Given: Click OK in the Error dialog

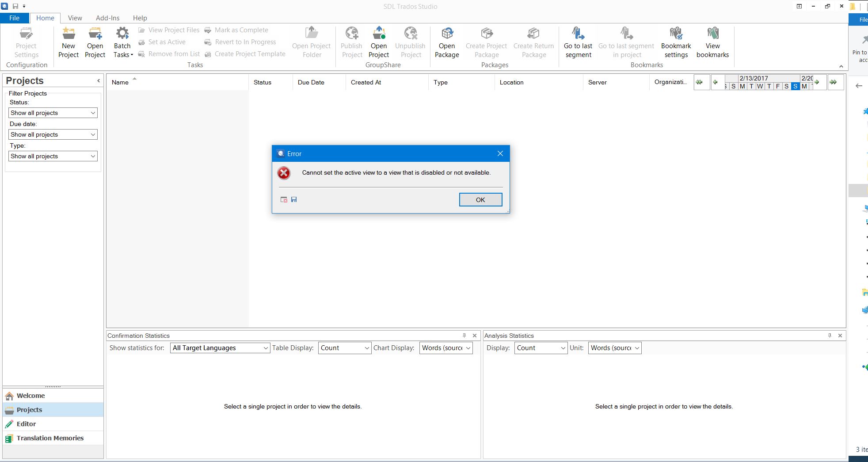Looking at the screenshot, I should [x=480, y=200].
